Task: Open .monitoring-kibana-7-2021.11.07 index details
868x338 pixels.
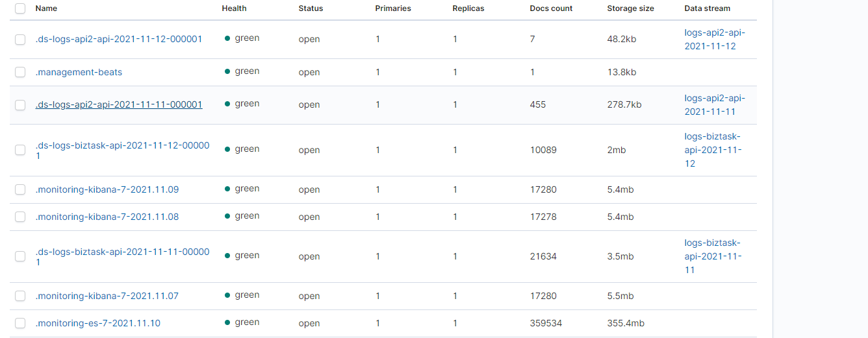Action: (107, 296)
